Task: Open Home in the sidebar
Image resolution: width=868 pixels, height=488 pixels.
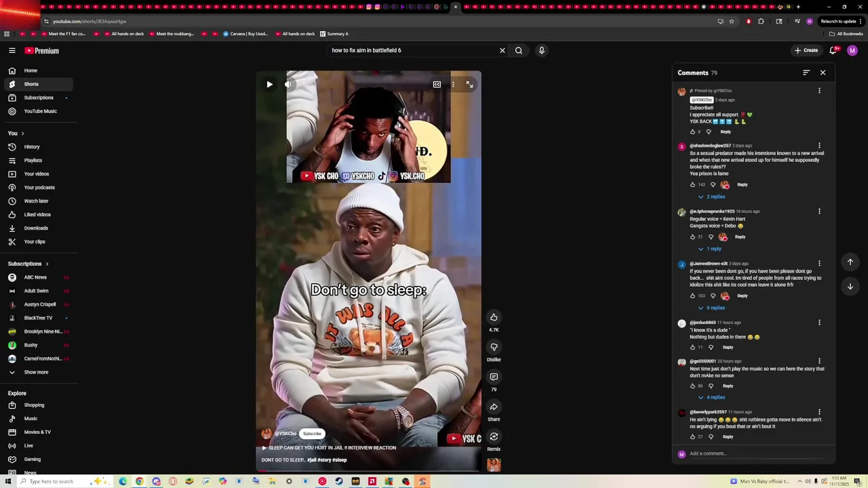Action: click(38, 70)
